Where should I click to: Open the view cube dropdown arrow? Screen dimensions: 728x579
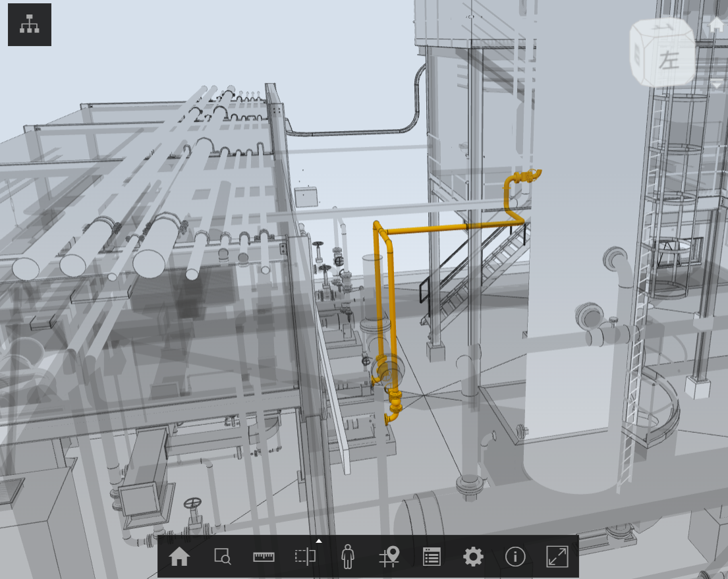click(x=716, y=85)
